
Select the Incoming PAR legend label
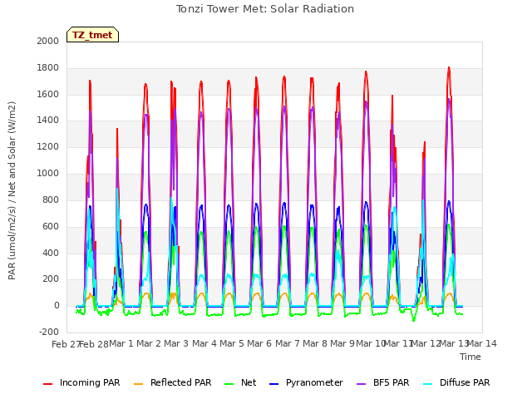click(90, 382)
